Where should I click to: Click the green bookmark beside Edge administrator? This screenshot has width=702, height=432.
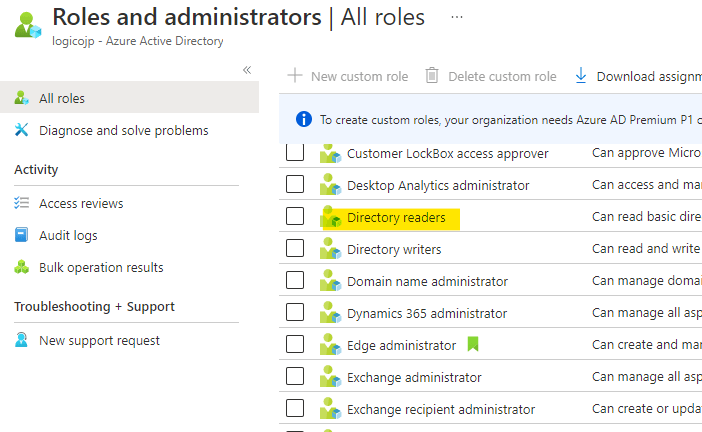click(x=473, y=345)
